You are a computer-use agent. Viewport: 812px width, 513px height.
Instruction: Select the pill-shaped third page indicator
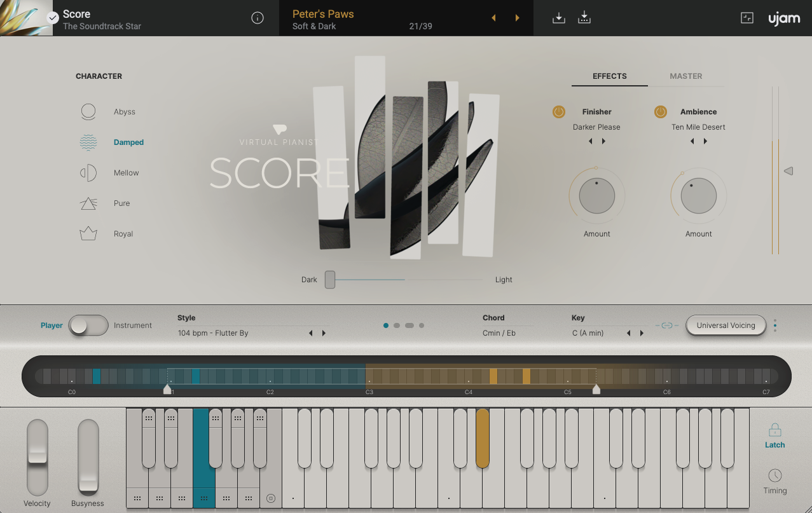(x=409, y=325)
